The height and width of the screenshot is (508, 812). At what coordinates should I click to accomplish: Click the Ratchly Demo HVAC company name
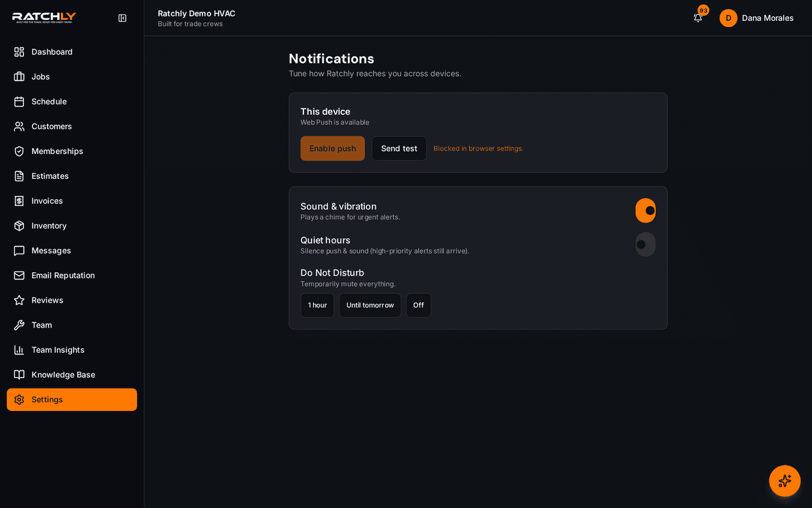pos(196,14)
